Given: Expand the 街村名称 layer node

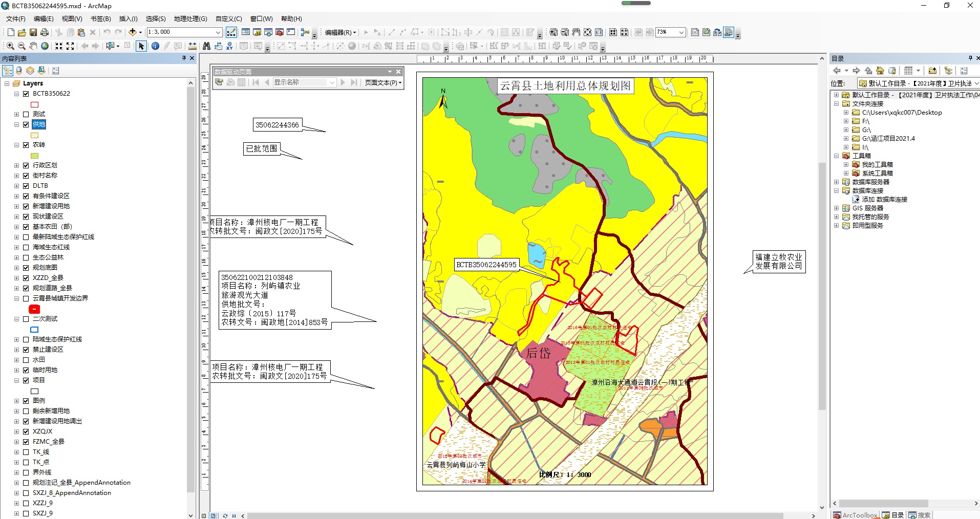Looking at the screenshot, I should click(16, 176).
